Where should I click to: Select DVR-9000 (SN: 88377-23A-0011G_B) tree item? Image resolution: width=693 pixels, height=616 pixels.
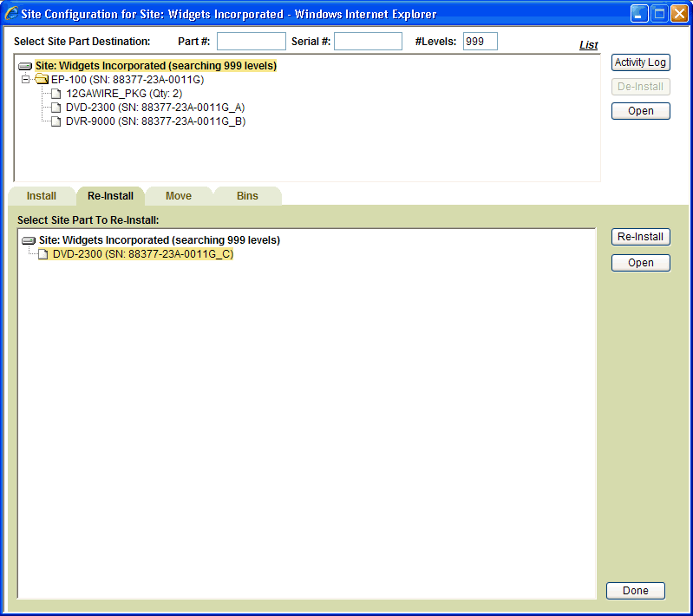[x=155, y=121]
